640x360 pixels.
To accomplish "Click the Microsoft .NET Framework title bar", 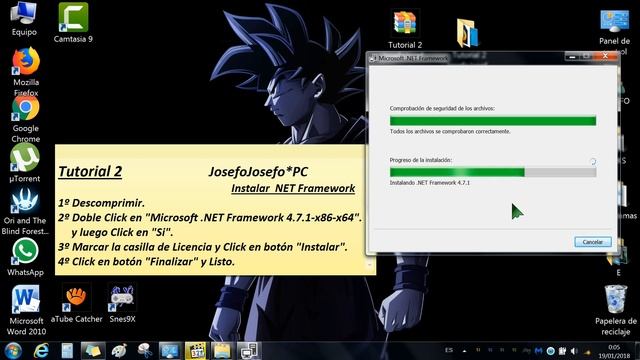I will click(x=465, y=58).
